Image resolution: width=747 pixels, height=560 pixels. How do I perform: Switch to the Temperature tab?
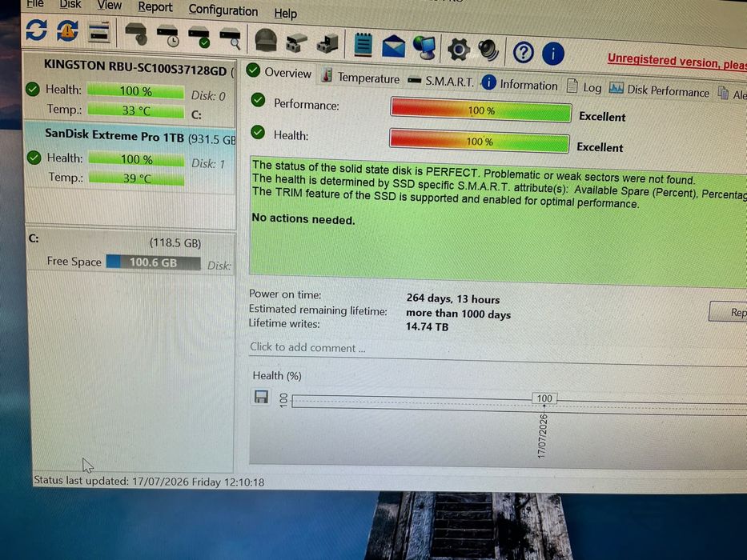[x=360, y=77]
